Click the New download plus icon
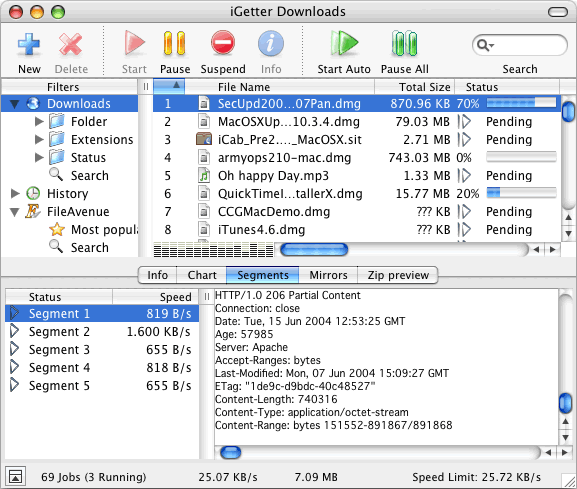 tap(29, 44)
